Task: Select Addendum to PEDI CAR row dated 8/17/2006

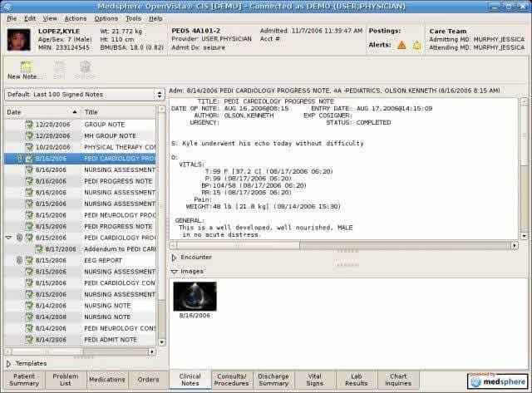Action: click(x=81, y=249)
